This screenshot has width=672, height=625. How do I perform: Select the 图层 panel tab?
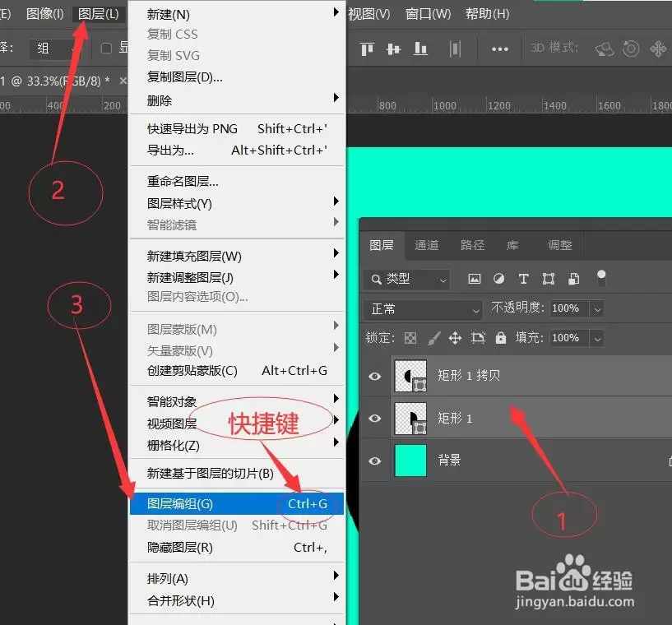382,245
